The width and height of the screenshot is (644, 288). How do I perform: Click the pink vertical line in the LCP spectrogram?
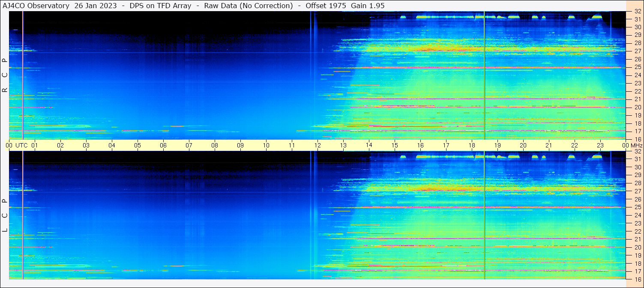(23, 214)
